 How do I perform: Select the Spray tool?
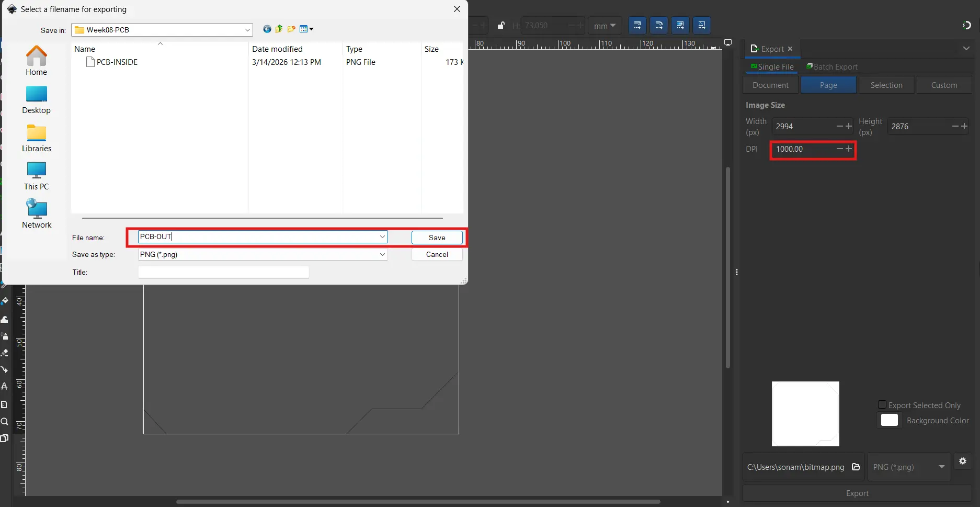pyautogui.click(x=5, y=336)
